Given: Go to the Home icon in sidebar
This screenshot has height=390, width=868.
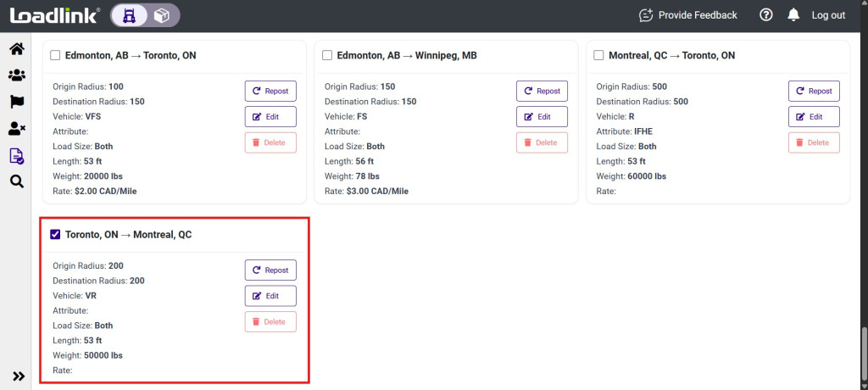Looking at the screenshot, I should [x=16, y=49].
